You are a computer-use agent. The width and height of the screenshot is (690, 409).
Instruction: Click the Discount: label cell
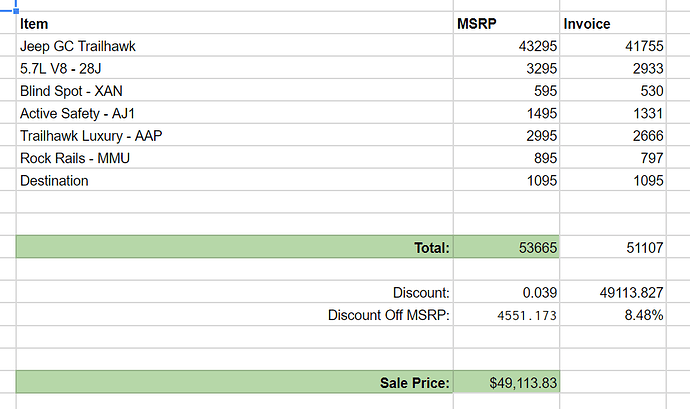(x=235, y=292)
